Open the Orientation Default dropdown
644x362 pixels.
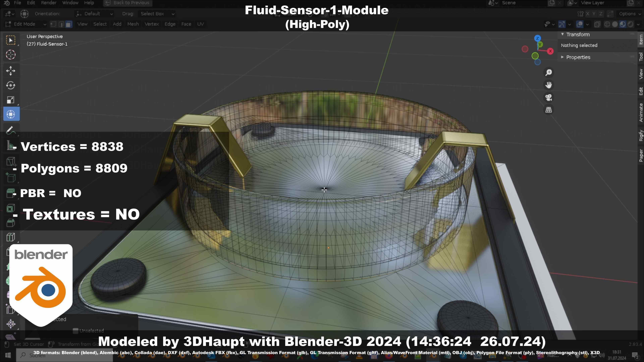[94, 14]
